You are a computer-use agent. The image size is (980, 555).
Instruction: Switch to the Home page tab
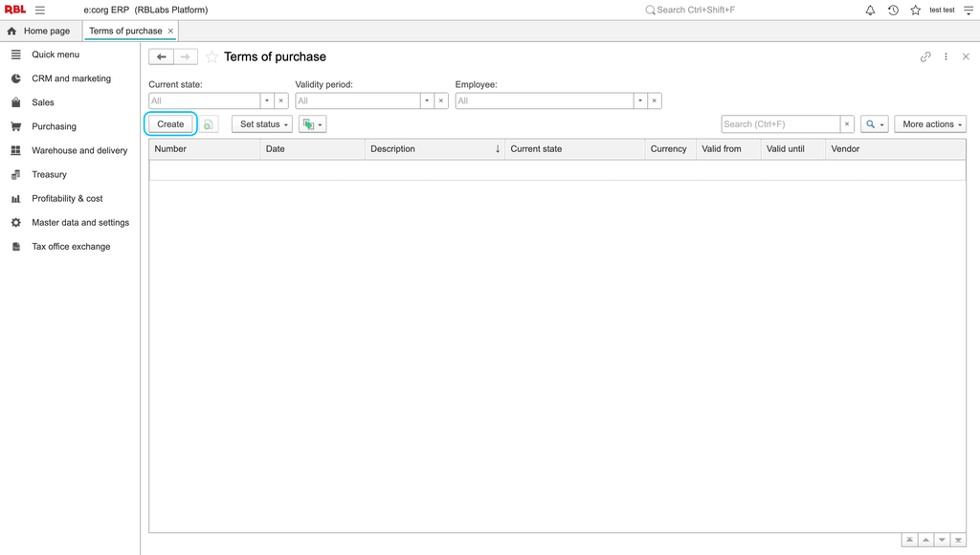pyautogui.click(x=41, y=31)
